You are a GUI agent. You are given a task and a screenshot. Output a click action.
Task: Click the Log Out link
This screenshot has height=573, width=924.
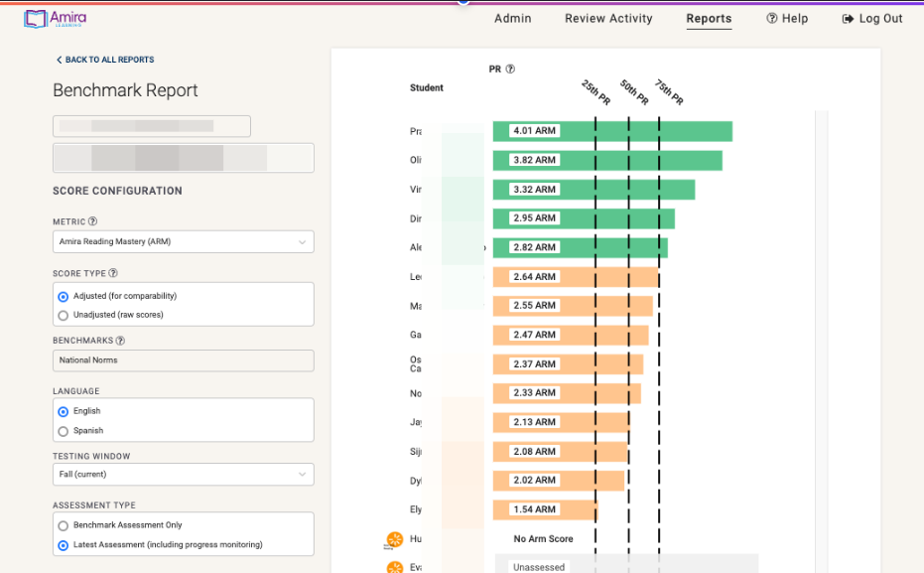tap(872, 19)
